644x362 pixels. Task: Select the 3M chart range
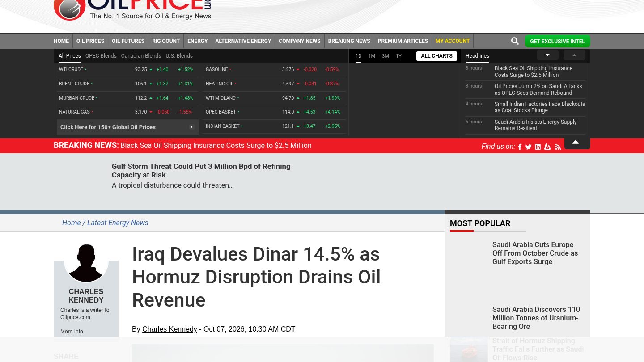coord(386,56)
